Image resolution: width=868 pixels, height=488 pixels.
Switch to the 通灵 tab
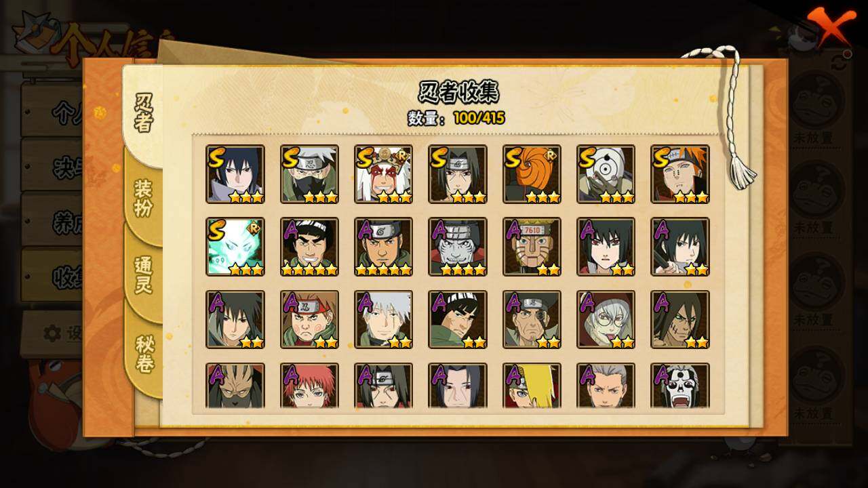143,274
